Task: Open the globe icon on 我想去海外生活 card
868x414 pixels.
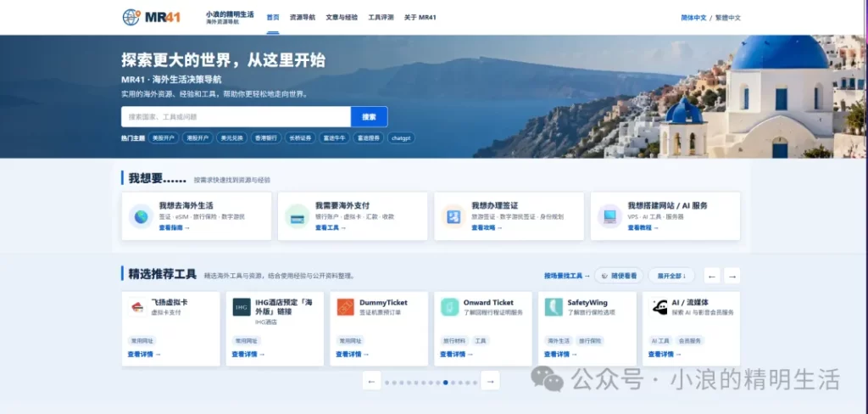Action: [x=141, y=216]
